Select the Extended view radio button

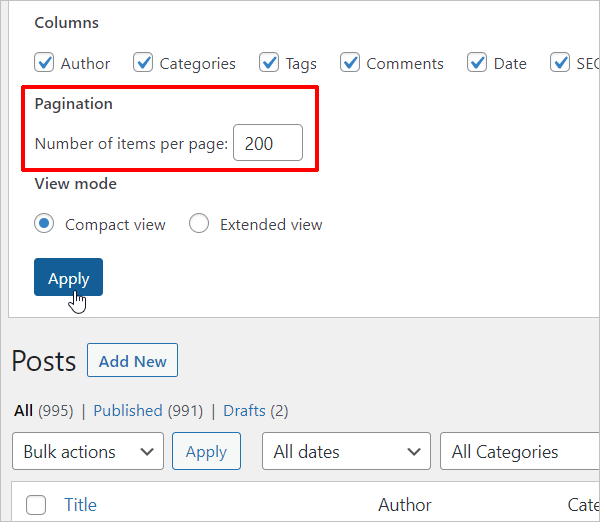[x=199, y=224]
